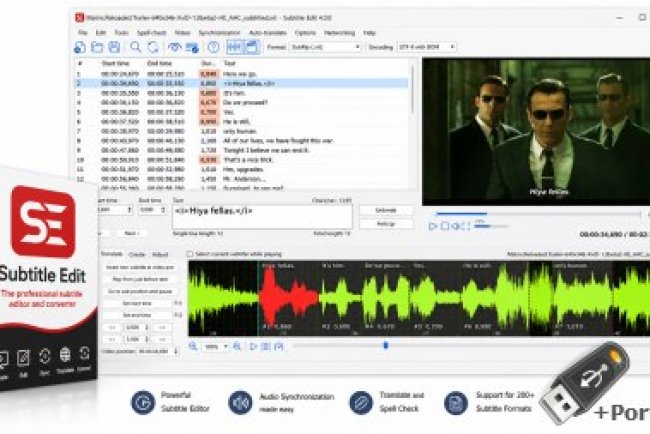
Task: Click the Start time field stepper arrows
Action: pyautogui.click(x=129, y=210)
